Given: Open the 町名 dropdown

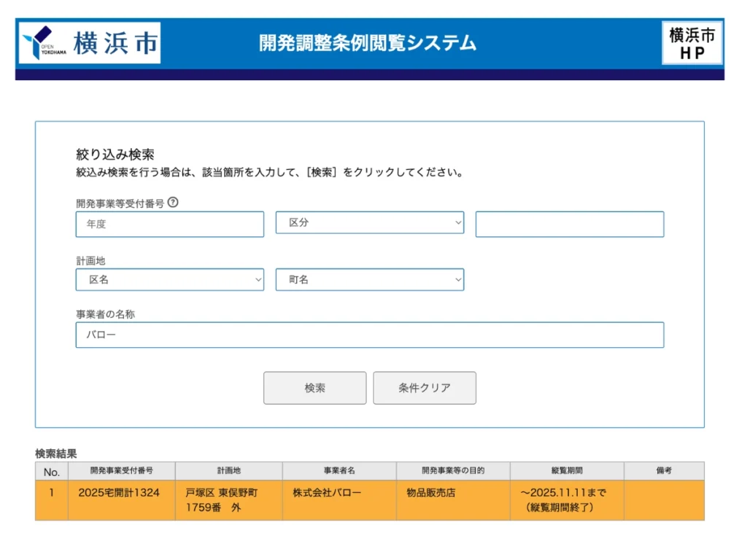Looking at the screenshot, I should pyautogui.click(x=369, y=279).
